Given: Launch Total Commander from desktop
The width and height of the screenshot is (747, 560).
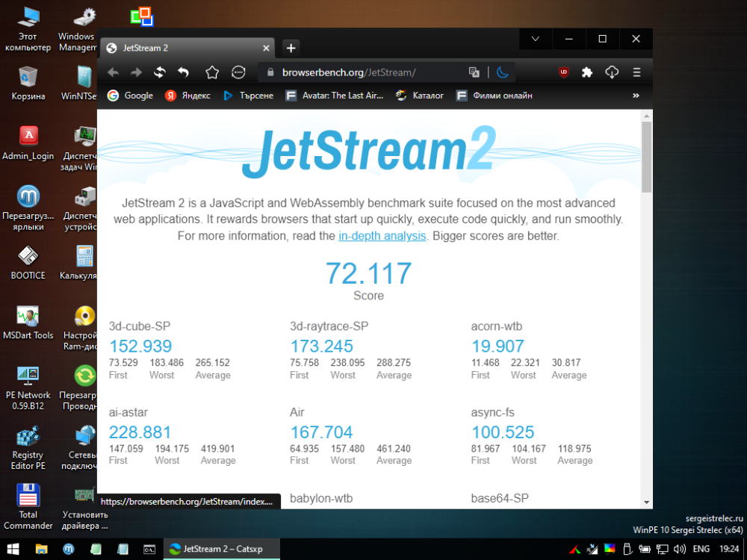Looking at the screenshot, I should click(28, 507).
